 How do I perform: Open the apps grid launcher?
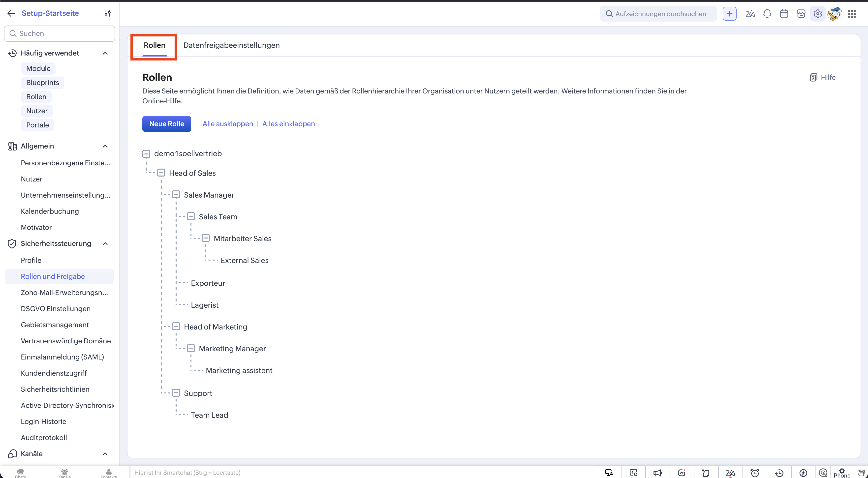tap(851, 13)
